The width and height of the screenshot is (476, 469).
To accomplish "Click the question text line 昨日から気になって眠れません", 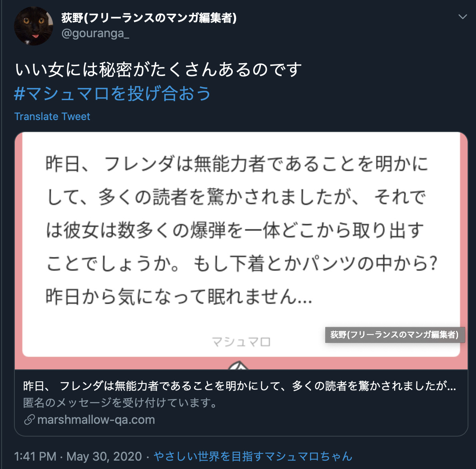I will [x=179, y=297].
